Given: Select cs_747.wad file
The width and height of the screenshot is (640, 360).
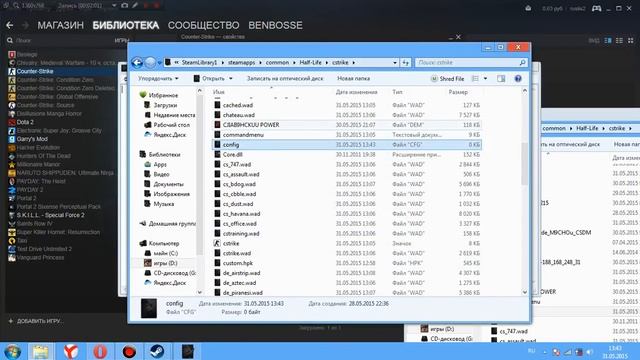Looking at the screenshot, I should pyautogui.click(x=347, y=164).
